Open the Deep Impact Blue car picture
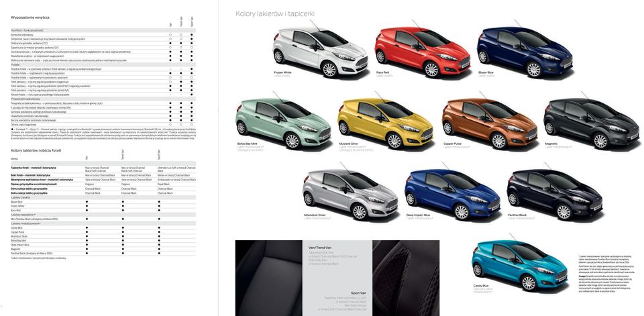The width and height of the screenshot is (644, 316). click(452, 194)
